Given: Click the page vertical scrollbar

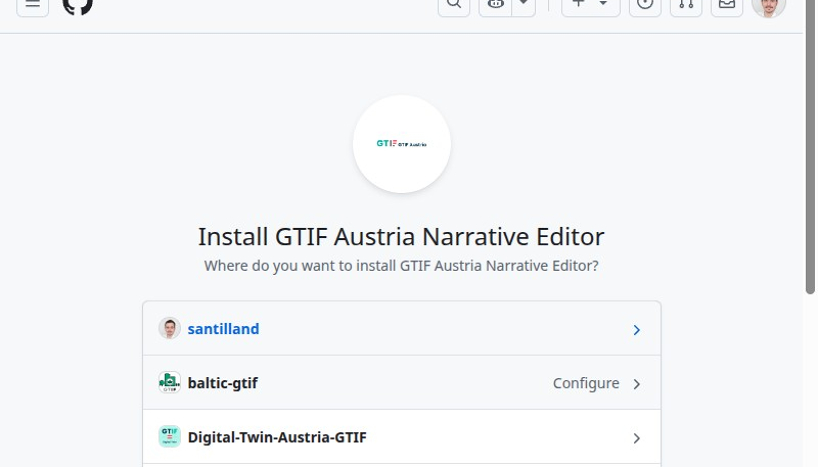Looking at the screenshot, I should click(810, 147).
